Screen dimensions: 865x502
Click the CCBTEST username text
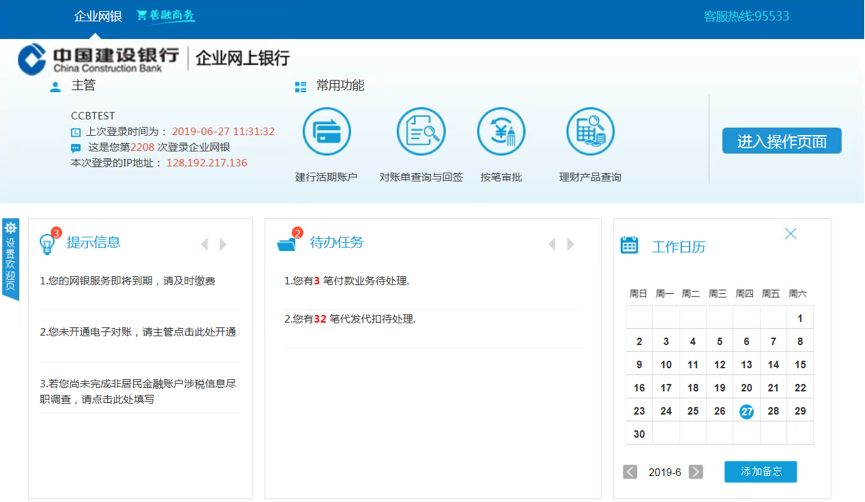[93, 116]
